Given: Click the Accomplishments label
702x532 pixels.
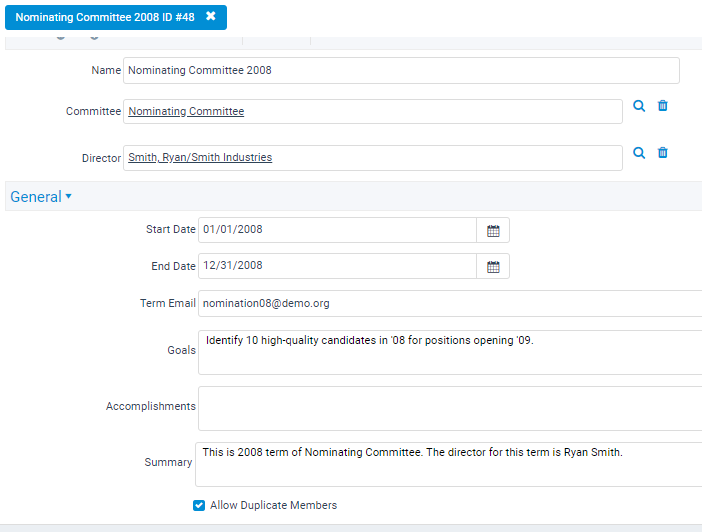Looking at the screenshot, I should tap(150, 406).
